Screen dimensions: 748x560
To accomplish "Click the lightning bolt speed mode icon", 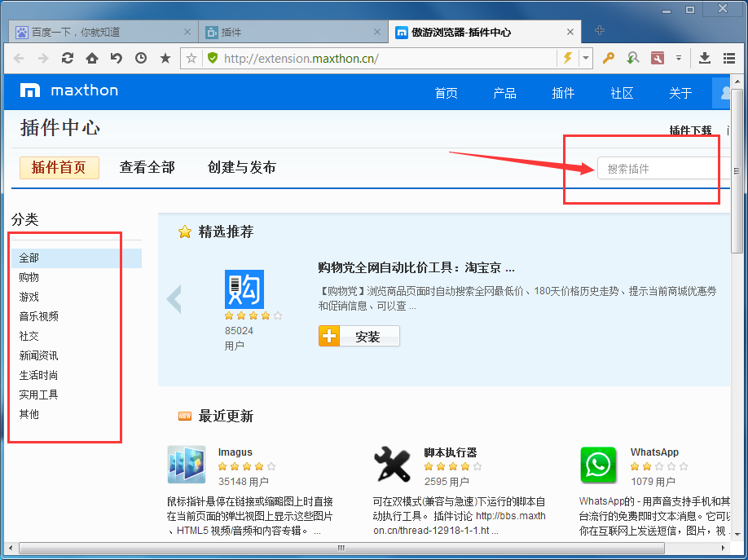I will pos(568,58).
